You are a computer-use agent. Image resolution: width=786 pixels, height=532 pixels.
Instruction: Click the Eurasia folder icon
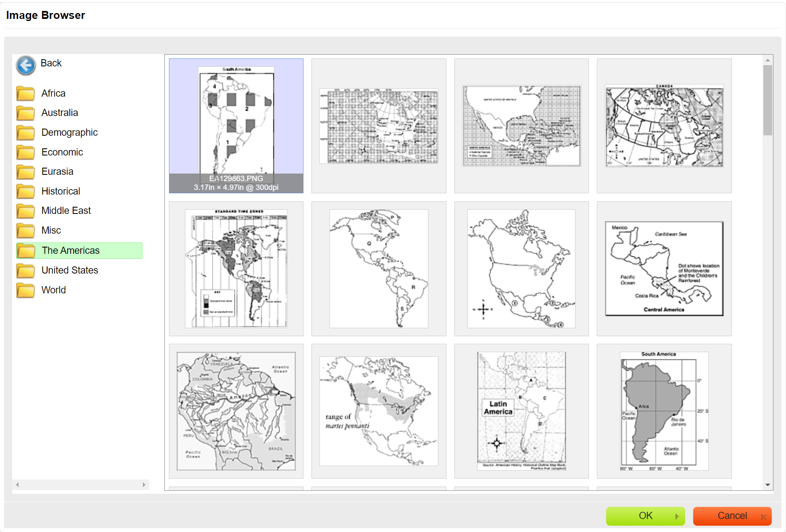pyautogui.click(x=26, y=172)
